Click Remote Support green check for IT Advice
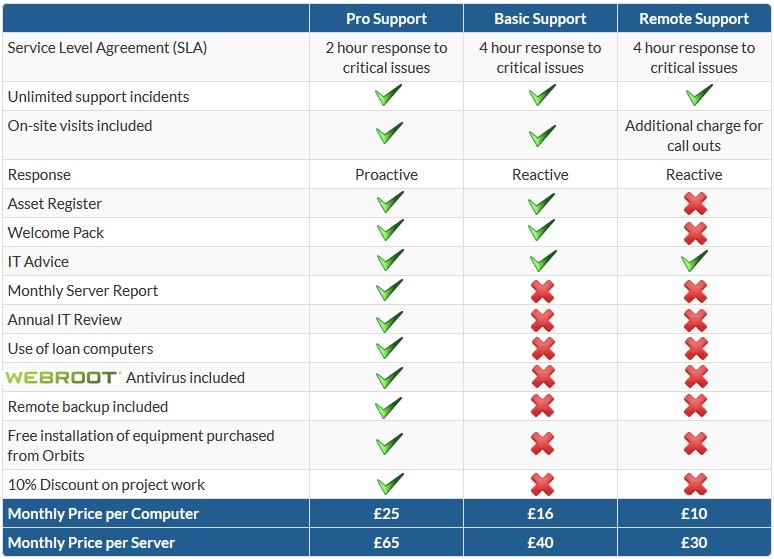Screen dimensions: 774x559 [694, 262]
